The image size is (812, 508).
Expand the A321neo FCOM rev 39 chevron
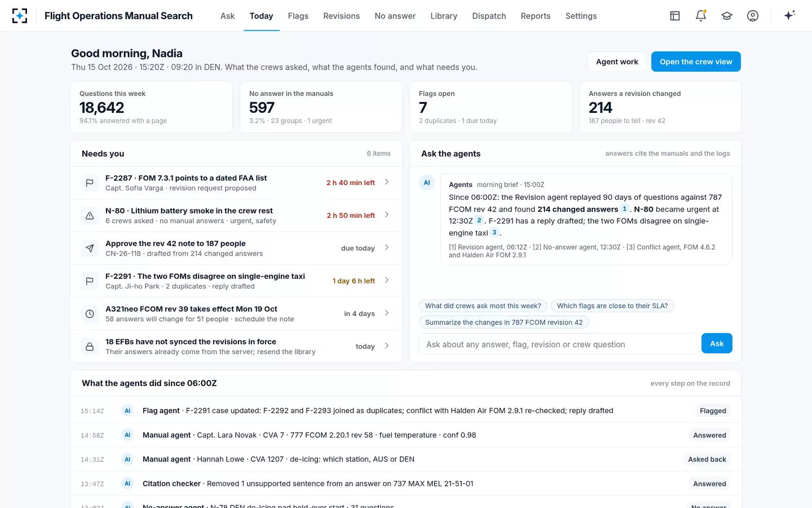coord(387,313)
